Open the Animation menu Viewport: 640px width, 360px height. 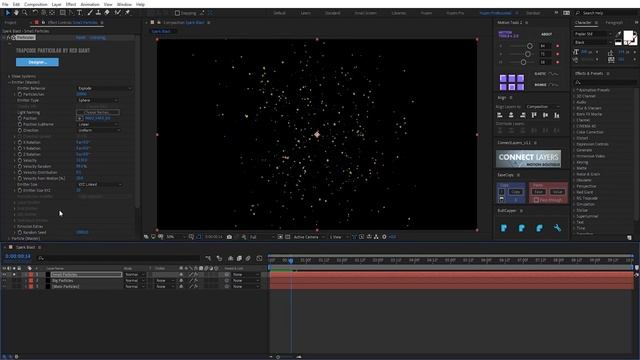coord(90,4)
